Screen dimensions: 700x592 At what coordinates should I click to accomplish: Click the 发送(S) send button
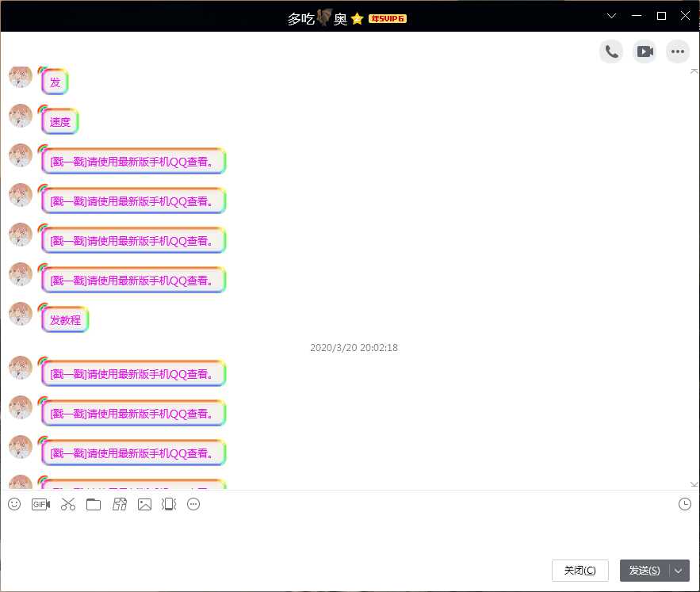[x=645, y=571]
